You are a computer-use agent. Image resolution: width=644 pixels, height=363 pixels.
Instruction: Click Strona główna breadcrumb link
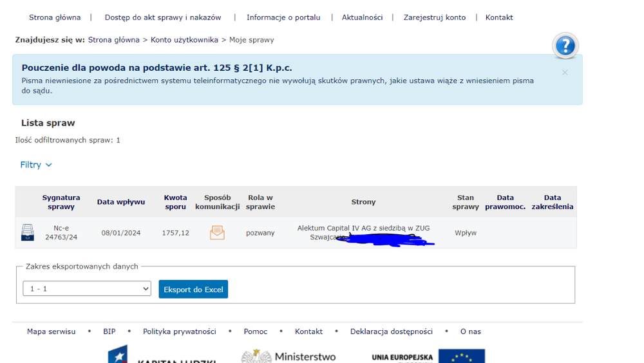114,40
